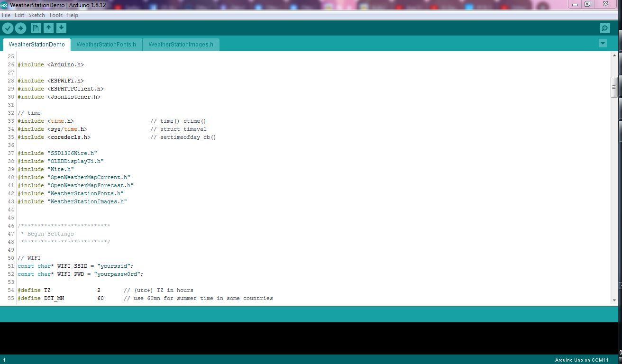The image size is (622, 364).
Task: Open the Edit menu
Action: click(x=19, y=15)
